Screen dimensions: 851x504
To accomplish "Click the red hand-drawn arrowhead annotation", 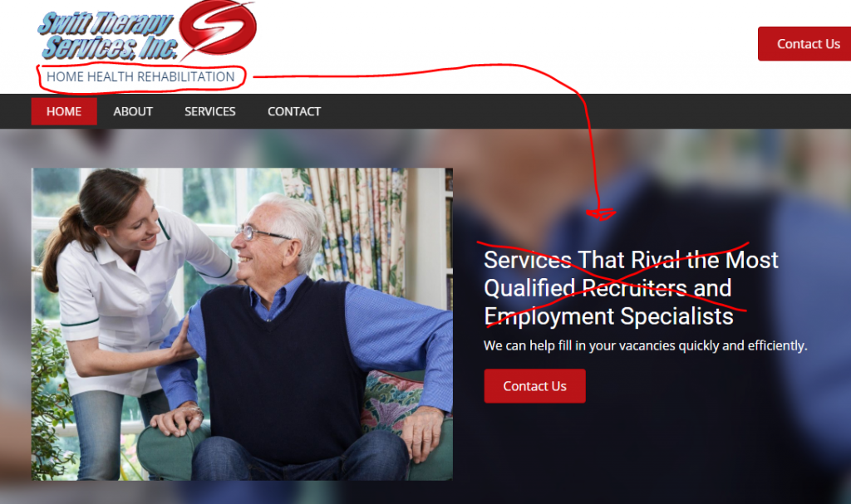I will [601, 214].
